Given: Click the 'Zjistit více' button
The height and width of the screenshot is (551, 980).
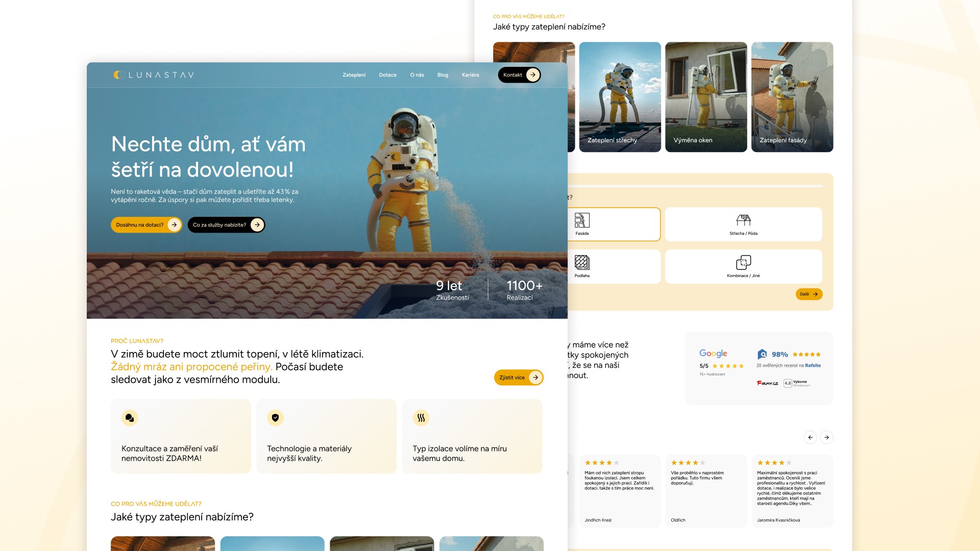Looking at the screenshot, I should (x=519, y=378).
